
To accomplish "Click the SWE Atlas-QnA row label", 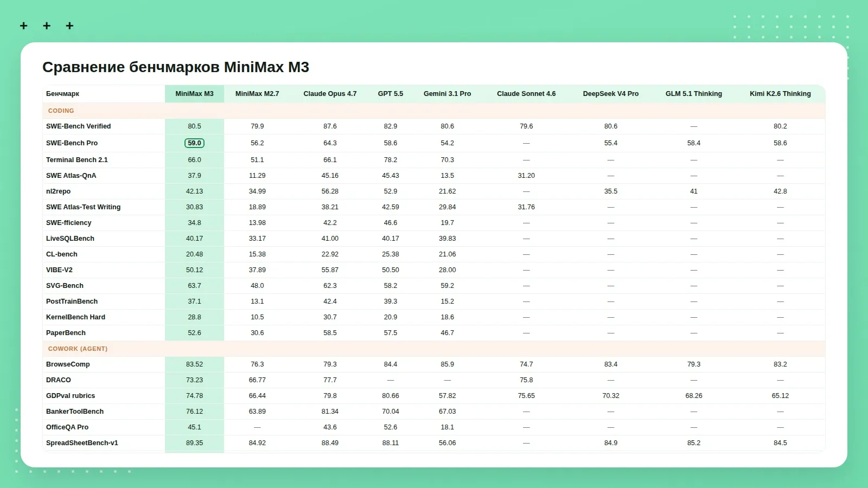I will 71,176.
